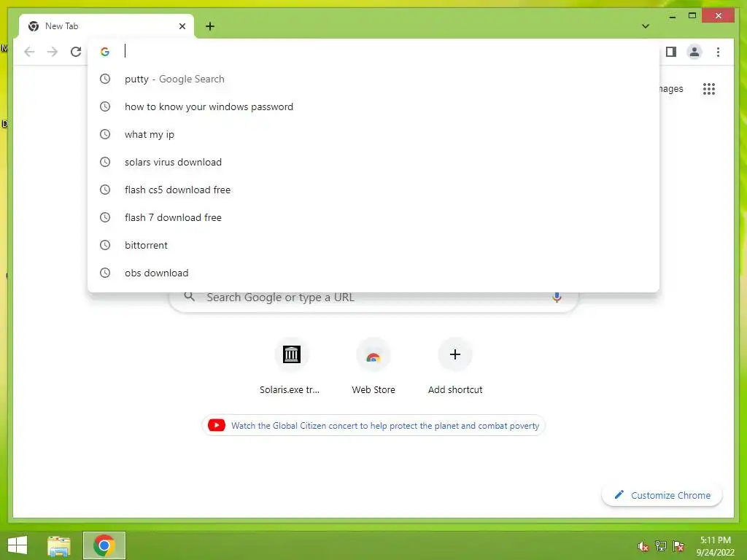Click the Customize Chrome button
This screenshot has height=560, width=747.
pyautogui.click(x=662, y=495)
